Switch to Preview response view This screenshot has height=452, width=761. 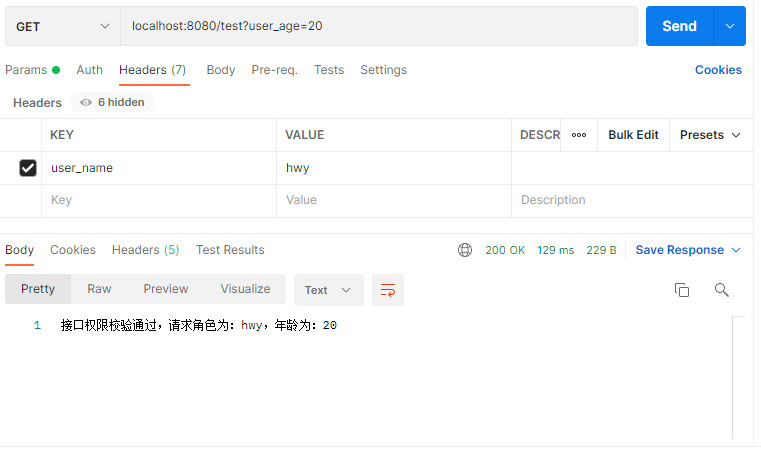click(165, 289)
